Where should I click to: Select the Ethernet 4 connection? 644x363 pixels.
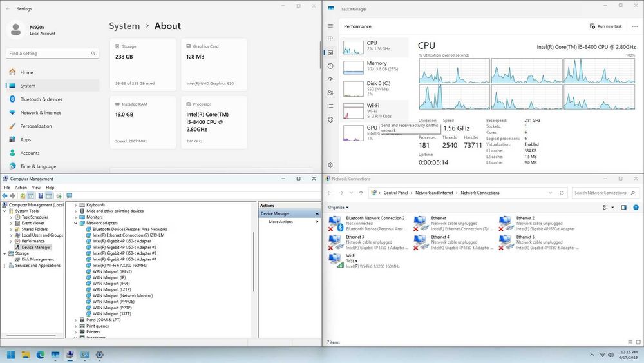point(453,242)
